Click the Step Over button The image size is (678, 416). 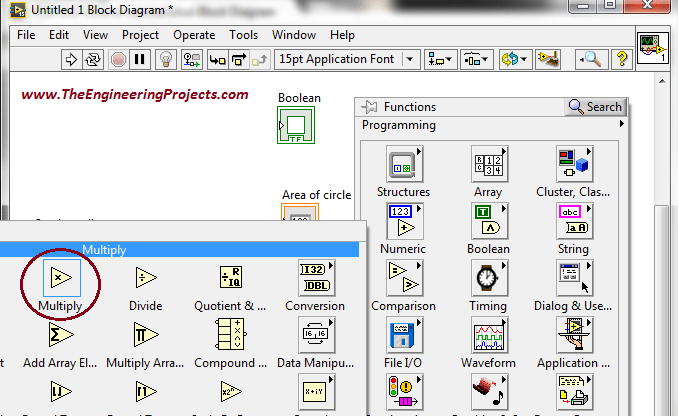tap(239, 59)
